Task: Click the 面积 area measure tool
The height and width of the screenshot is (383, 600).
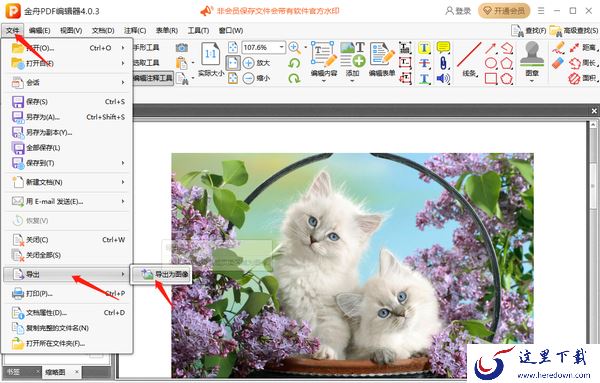Action: point(583,78)
